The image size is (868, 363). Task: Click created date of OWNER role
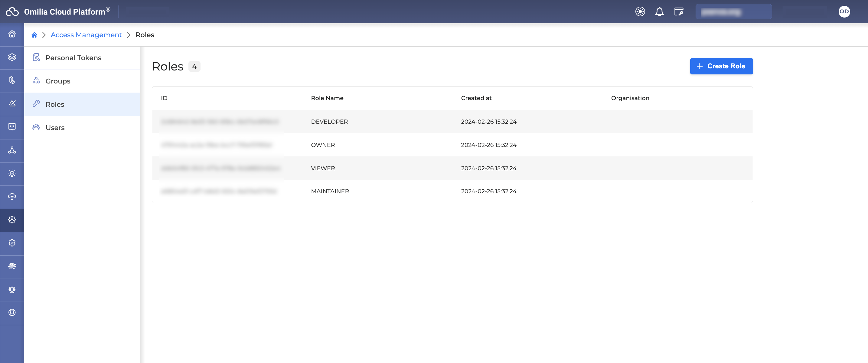click(488, 145)
